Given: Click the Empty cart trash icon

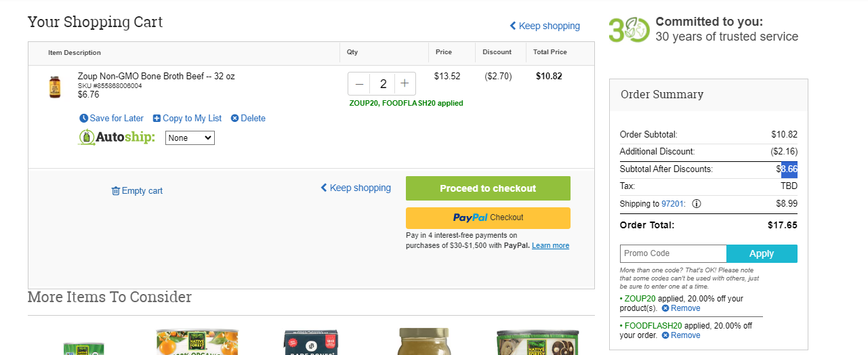Looking at the screenshot, I should tap(116, 191).
